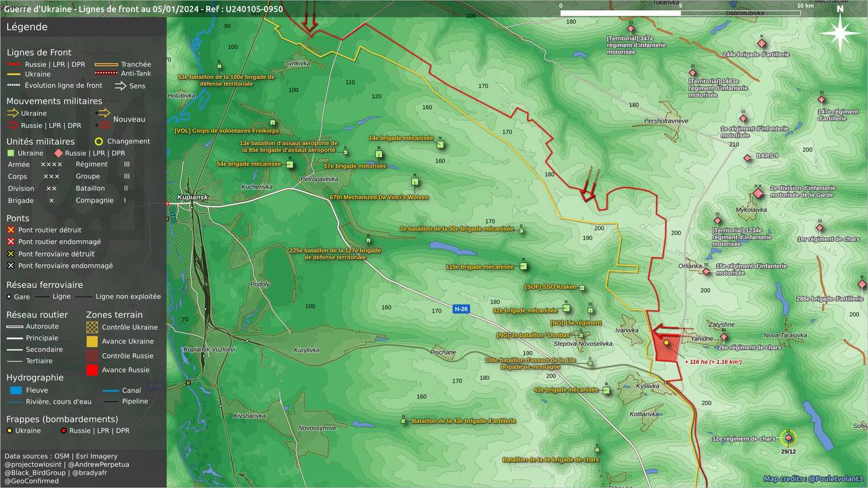Select the circled 12e régiment de chars marker
Viewport: 868px width, 488px height.
pos(788,438)
